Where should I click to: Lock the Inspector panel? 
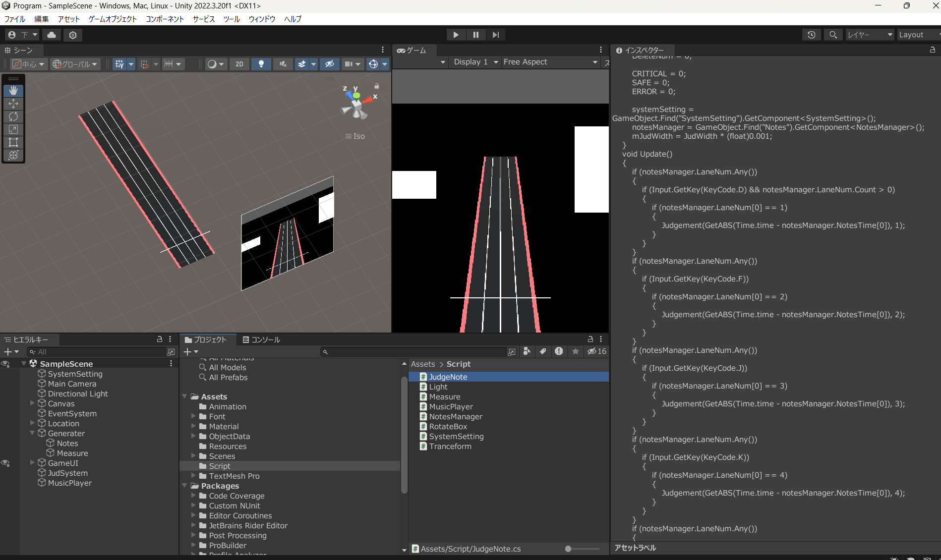(932, 50)
